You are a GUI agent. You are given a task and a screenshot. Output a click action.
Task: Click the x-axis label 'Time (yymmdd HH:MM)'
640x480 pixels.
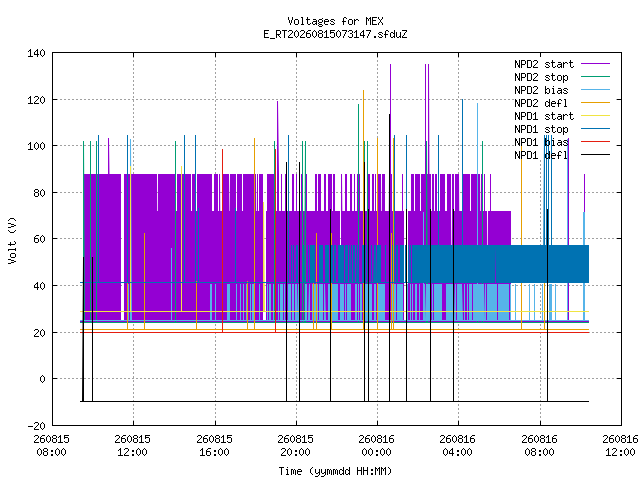pyautogui.click(x=335, y=471)
